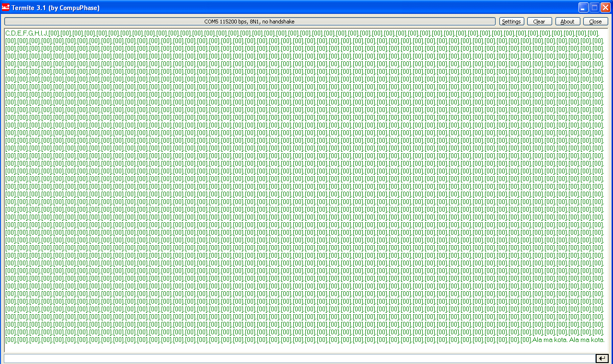613x364 pixels.
Task: Open the About dialog
Action: point(567,22)
